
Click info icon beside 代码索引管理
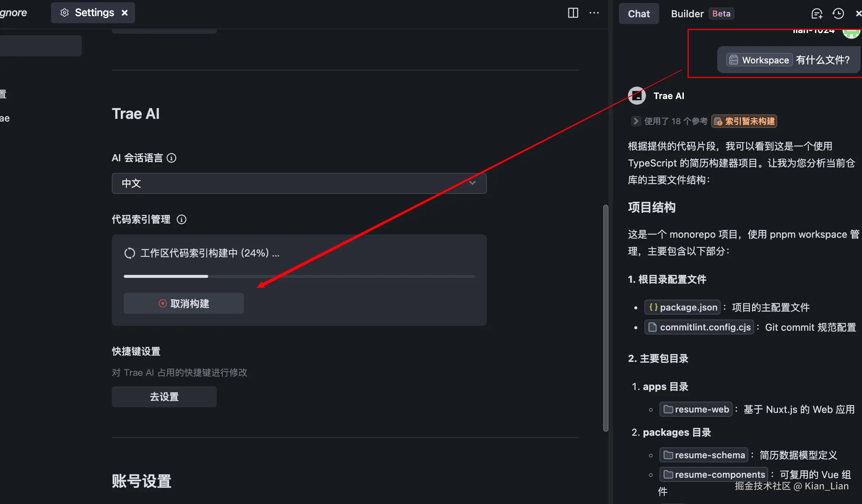(182, 219)
